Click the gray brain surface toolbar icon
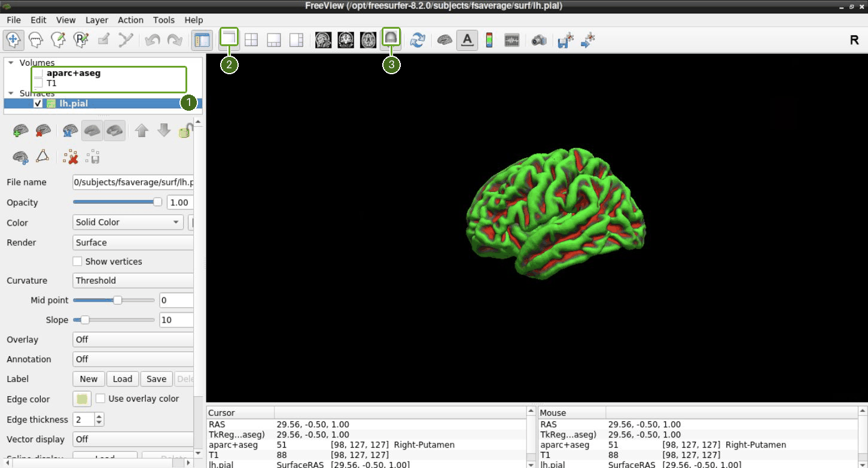868x468 pixels. pos(444,40)
